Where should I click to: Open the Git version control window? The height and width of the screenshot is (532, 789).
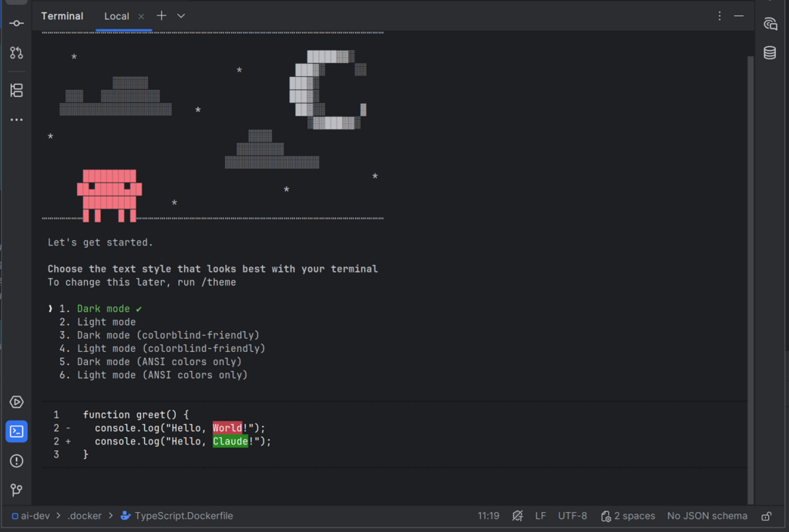(16, 490)
